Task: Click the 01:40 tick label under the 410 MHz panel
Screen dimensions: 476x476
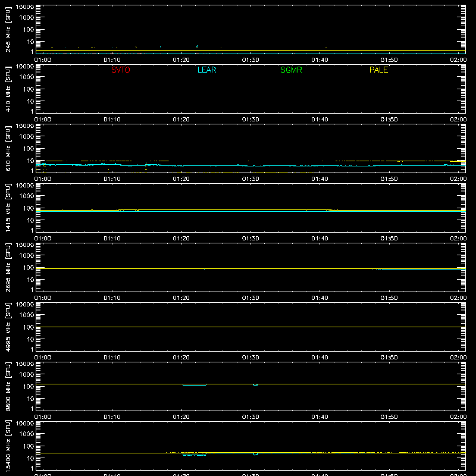Action: point(320,120)
